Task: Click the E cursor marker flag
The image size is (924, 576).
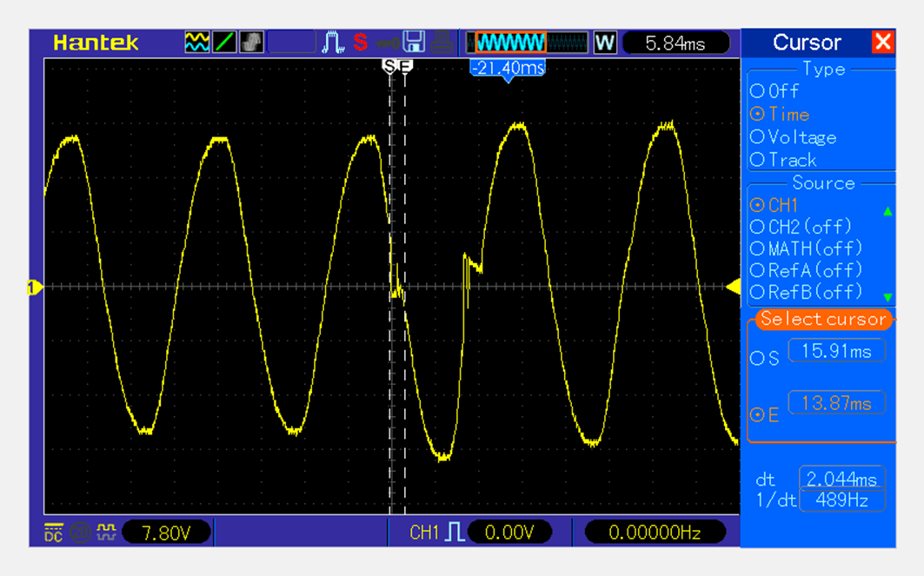Action: [405, 66]
